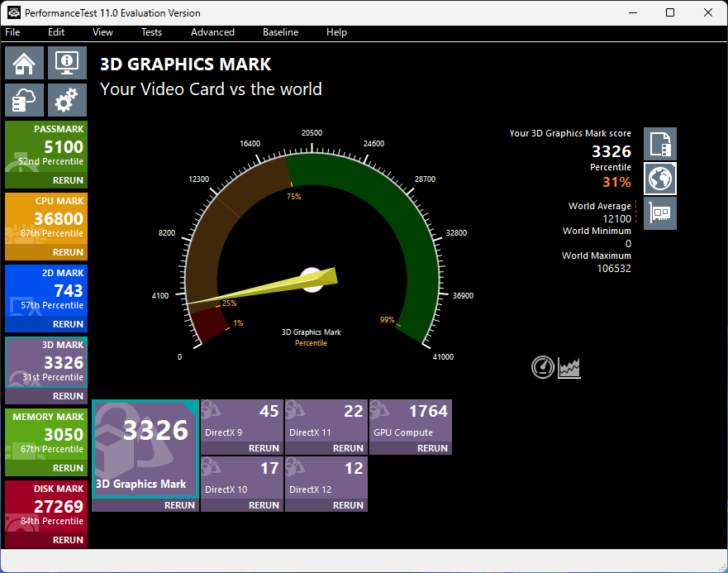This screenshot has width=728, height=573.
Task: Rerun the DirectX 11 test
Action: point(348,448)
